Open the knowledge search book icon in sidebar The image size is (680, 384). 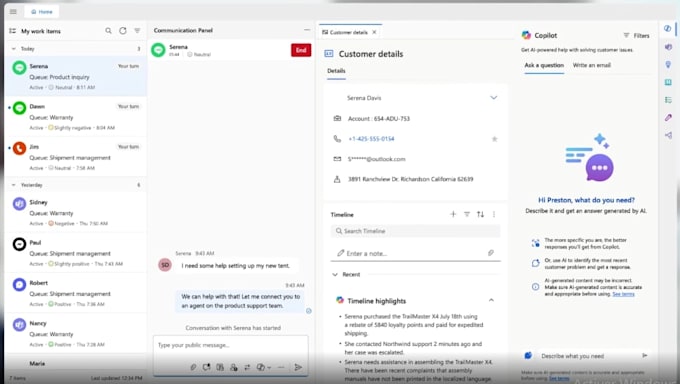[668, 82]
